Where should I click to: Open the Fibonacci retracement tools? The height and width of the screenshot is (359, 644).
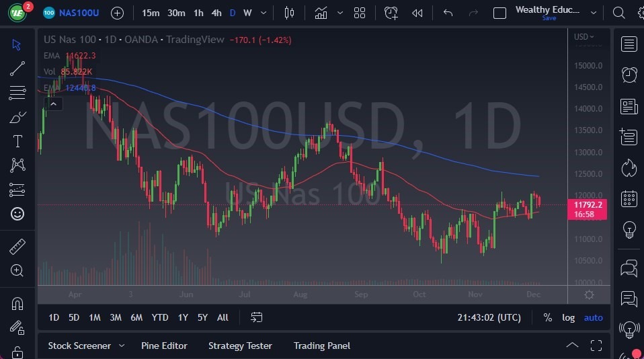click(x=17, y=93)
